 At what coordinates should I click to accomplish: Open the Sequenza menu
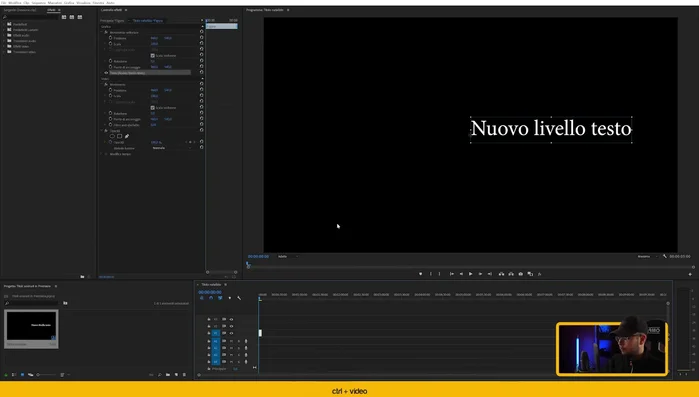coord(39,3)
